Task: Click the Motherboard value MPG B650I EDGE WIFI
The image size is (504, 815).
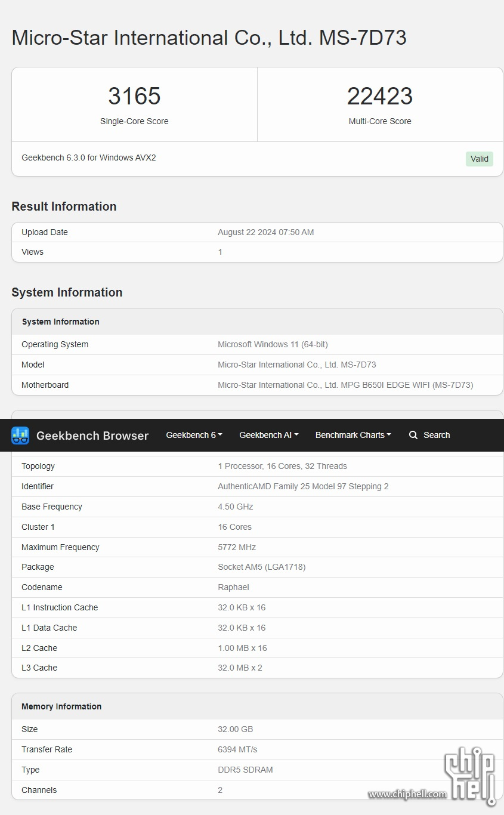Action: (x=345, y=385)
